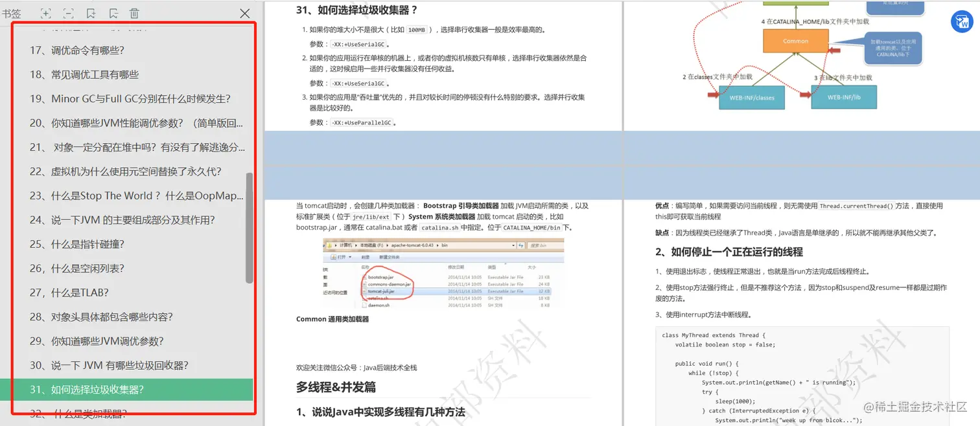The width and height of the screenshot is (980, 426).
Task: Click the orange Common box in the diagram
Action: coord(795,41)
